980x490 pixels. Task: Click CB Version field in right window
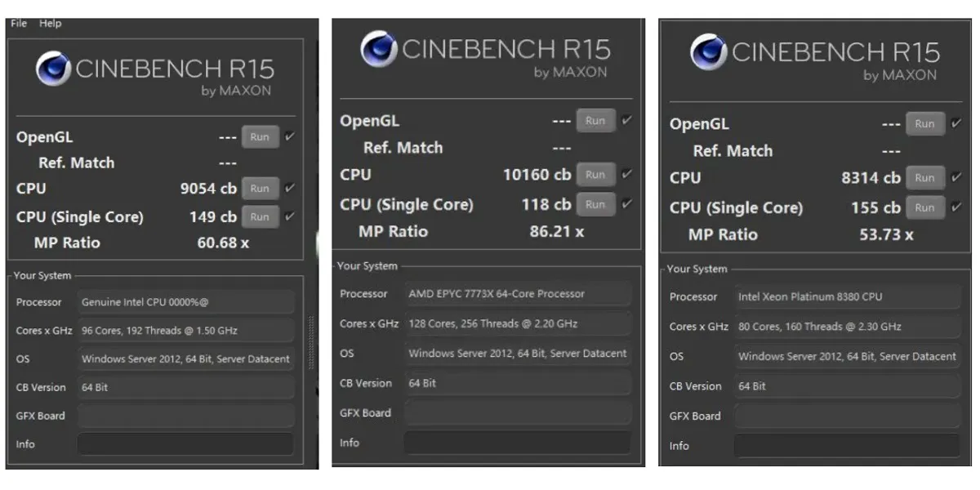pos(848,386)
